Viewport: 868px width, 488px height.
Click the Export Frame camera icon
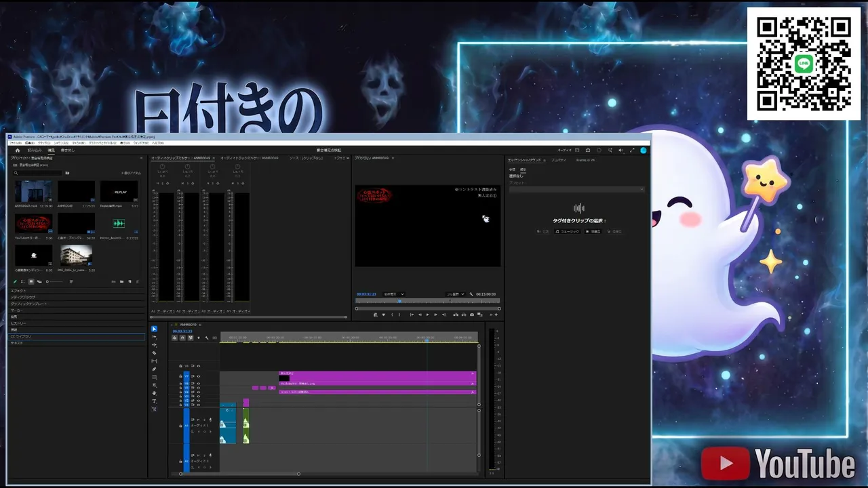click(472, 314)
